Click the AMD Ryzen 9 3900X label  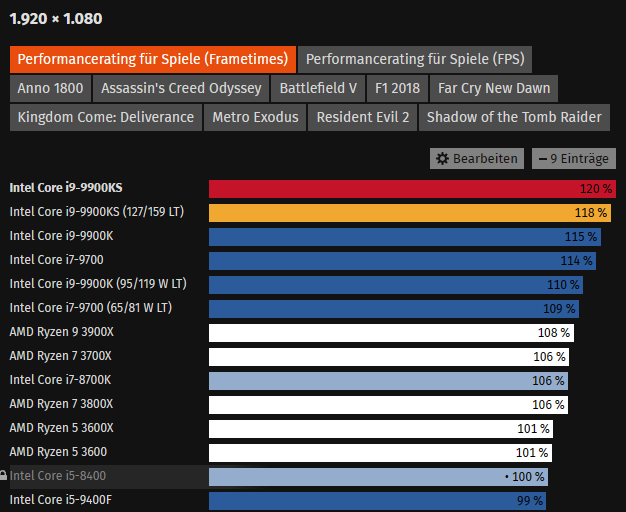click(61, 332)
